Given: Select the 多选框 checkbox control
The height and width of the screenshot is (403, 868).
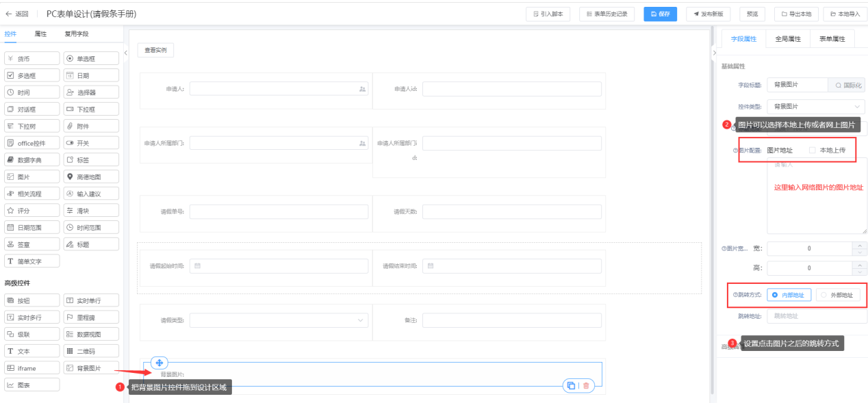Looking at the screenshot, I should 31,75.
